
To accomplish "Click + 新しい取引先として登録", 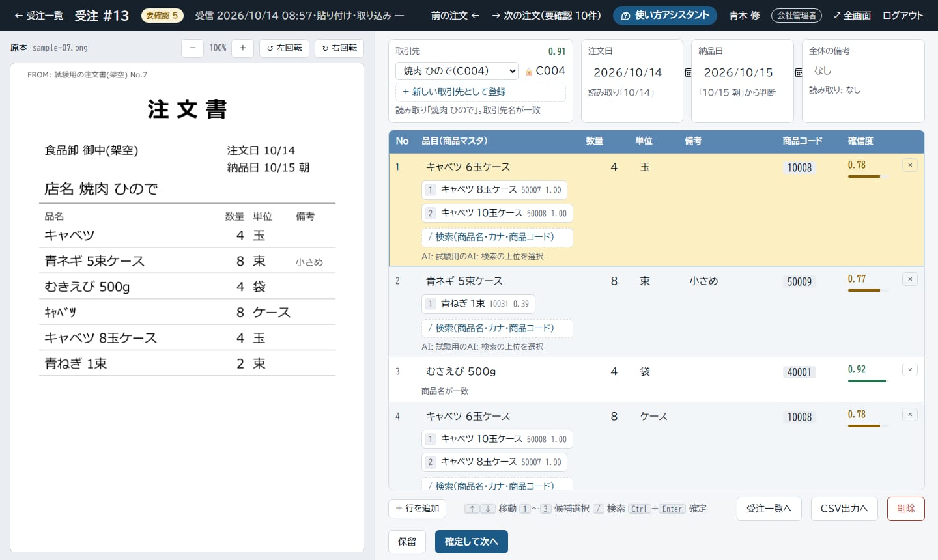I will (480, 92).
